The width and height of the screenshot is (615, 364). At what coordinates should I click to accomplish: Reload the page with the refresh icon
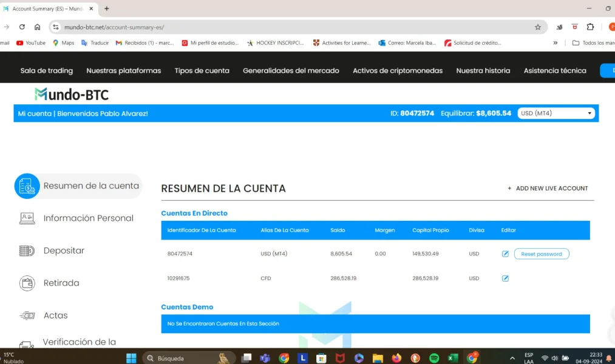click(22, 27)
